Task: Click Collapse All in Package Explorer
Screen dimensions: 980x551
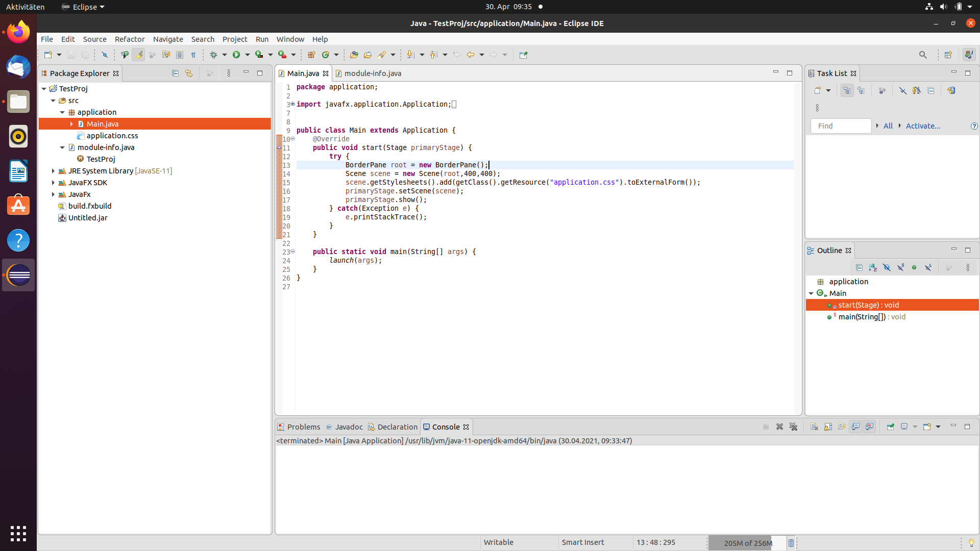Action: click(175, 73)
